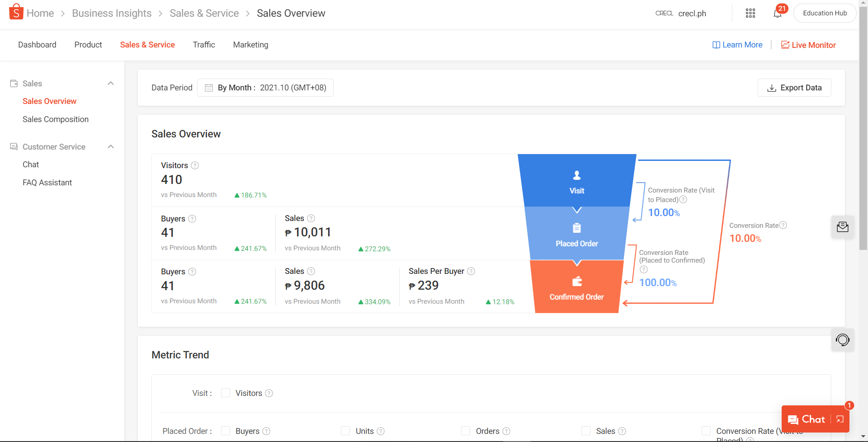Click the Live Monitor chart icon

[x=785, y=45]
